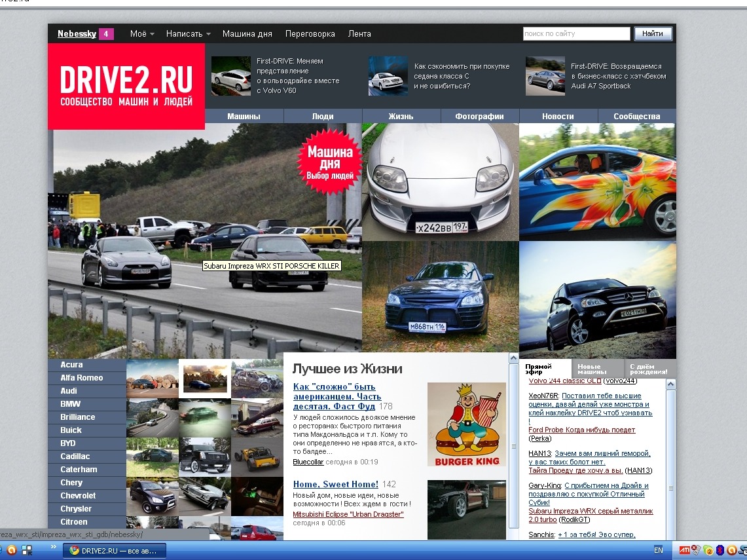Switch to the Новости tab

[558, 117]
